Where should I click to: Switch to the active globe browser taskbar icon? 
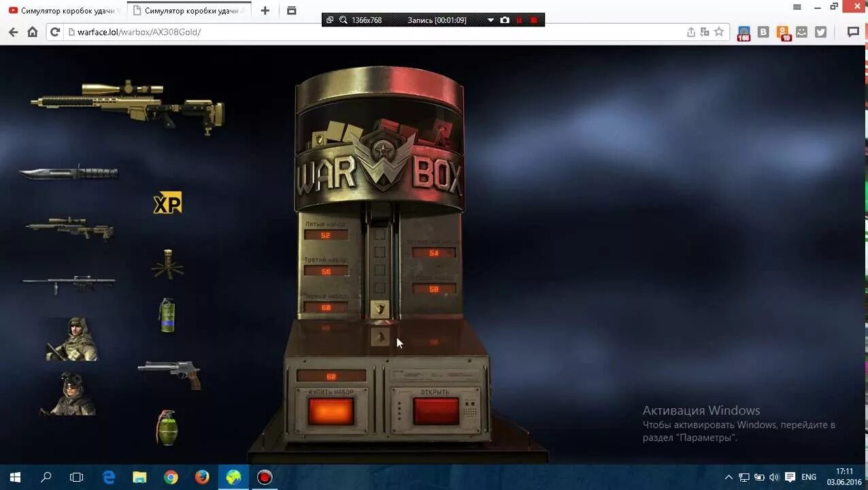point(233,477)
